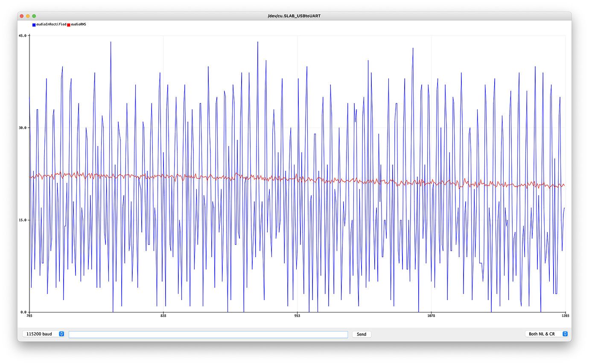Click the /dev/cu.SLAB_USBtoUART title bar

pos(294,16)
